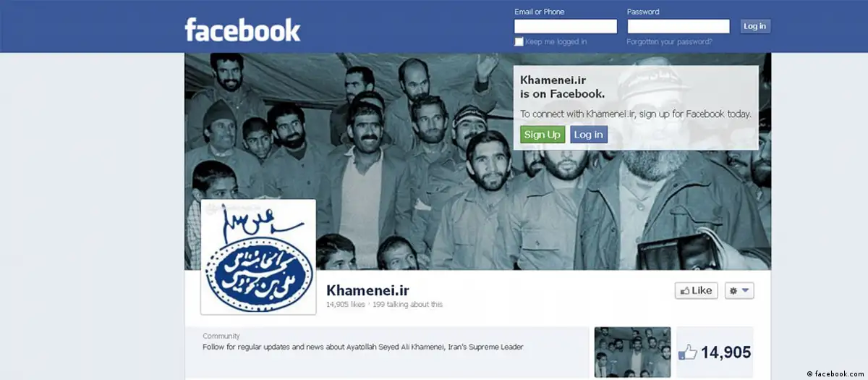
Task: Toggle Keep me logged in checkbox
Action: [519, 42]
